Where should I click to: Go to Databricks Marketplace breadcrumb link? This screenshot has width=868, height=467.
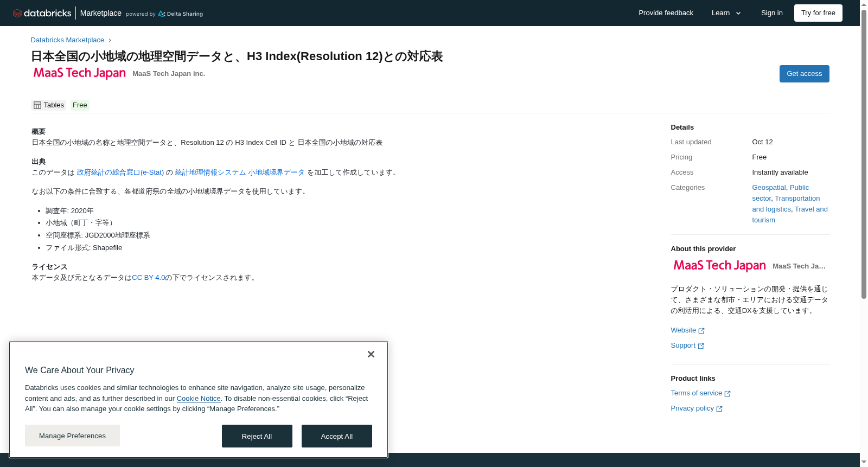[67, 40]
